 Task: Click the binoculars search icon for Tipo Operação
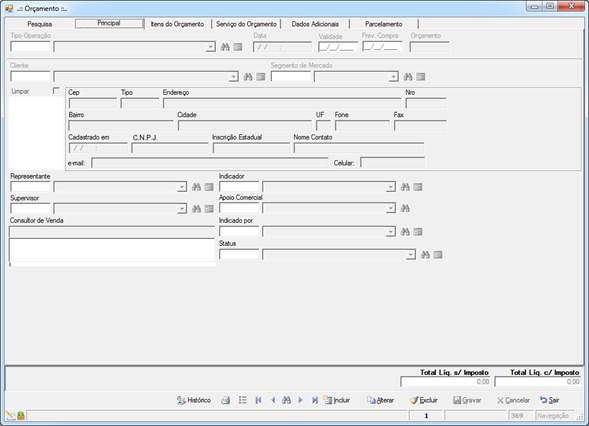click(225, 47)
